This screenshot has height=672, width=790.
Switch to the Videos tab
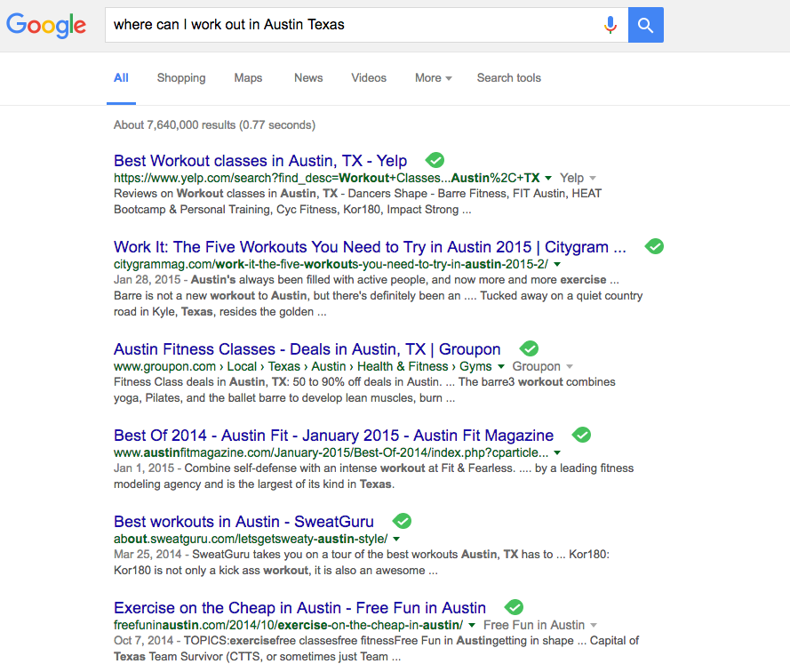[369, 78]
